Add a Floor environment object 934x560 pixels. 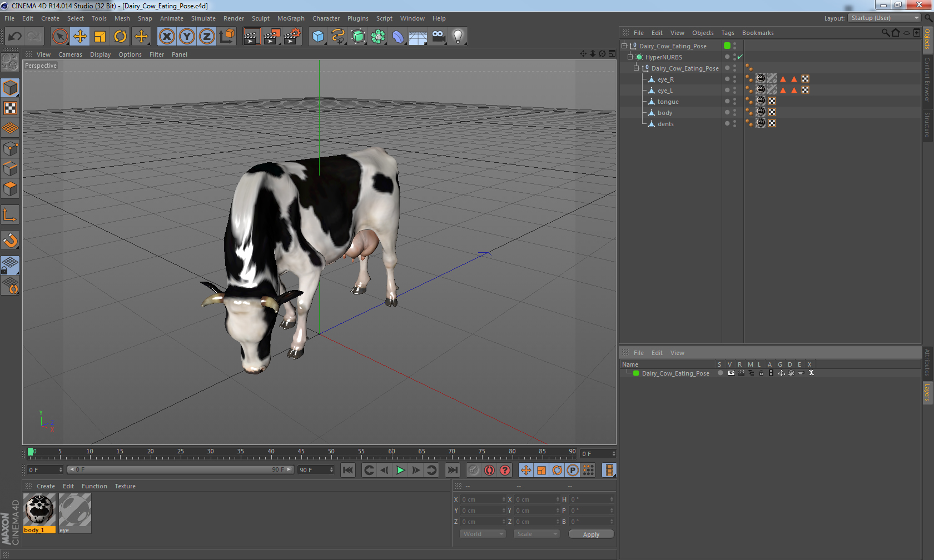point(418,37)
